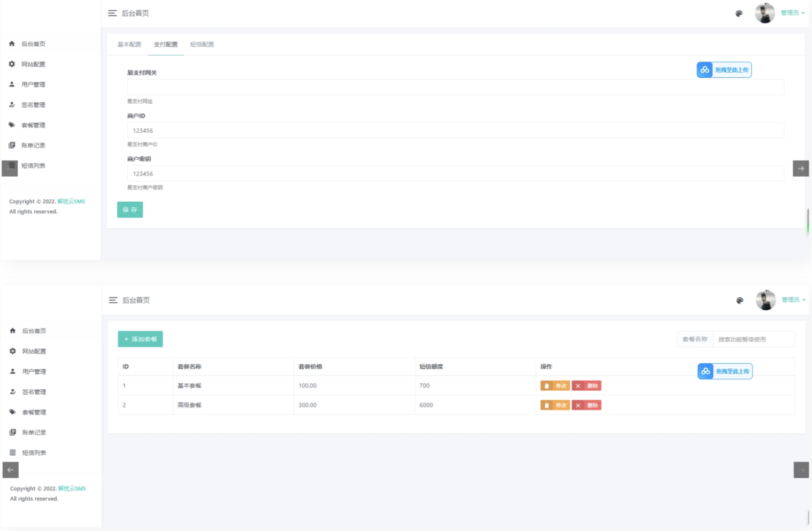
Task: Click scrollbar thumb at right edge of top screenshot
Action: coord(808,221)
